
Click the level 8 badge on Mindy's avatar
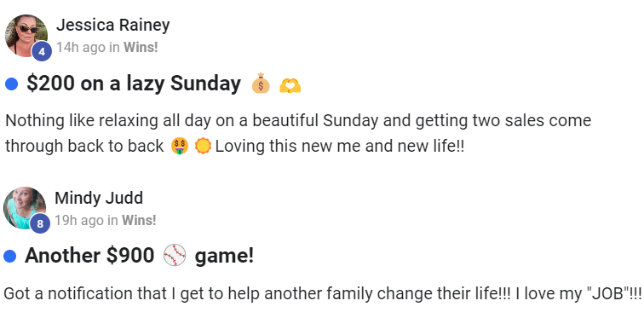(40, 224)
